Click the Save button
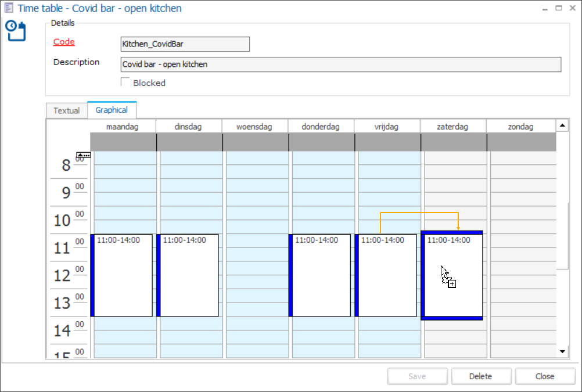582x392 pixels. pos(417,376)
